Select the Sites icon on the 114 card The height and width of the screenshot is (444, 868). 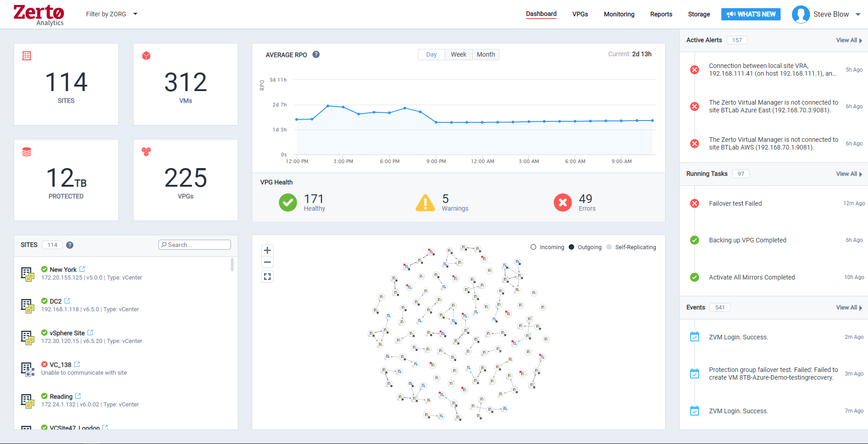[27, 56]
